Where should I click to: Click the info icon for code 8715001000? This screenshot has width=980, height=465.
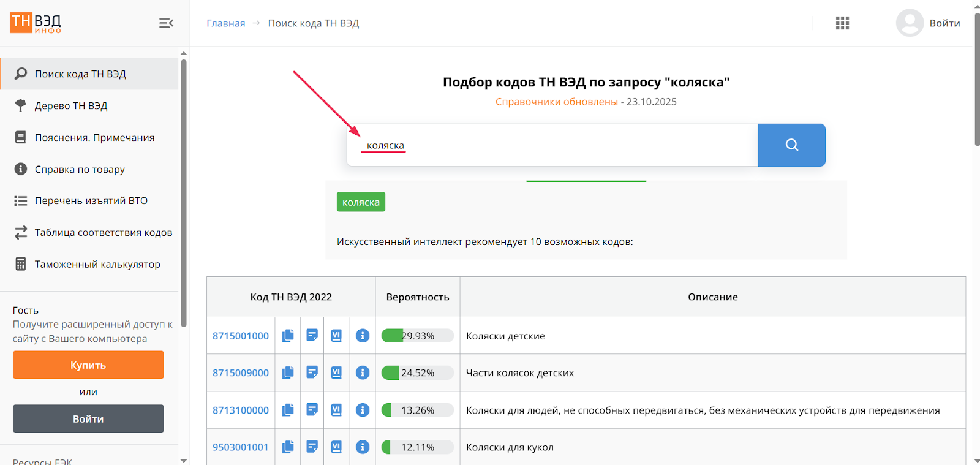click(363, 336)
